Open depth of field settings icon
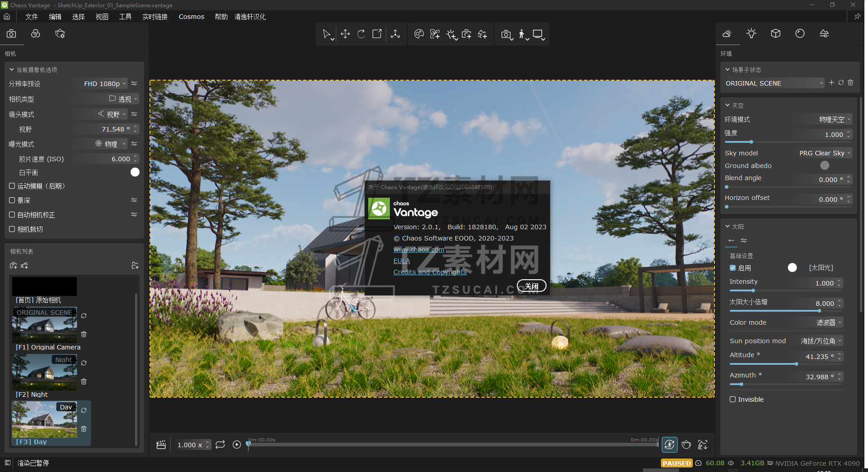The image size is (868, 472). pos(134,200)
